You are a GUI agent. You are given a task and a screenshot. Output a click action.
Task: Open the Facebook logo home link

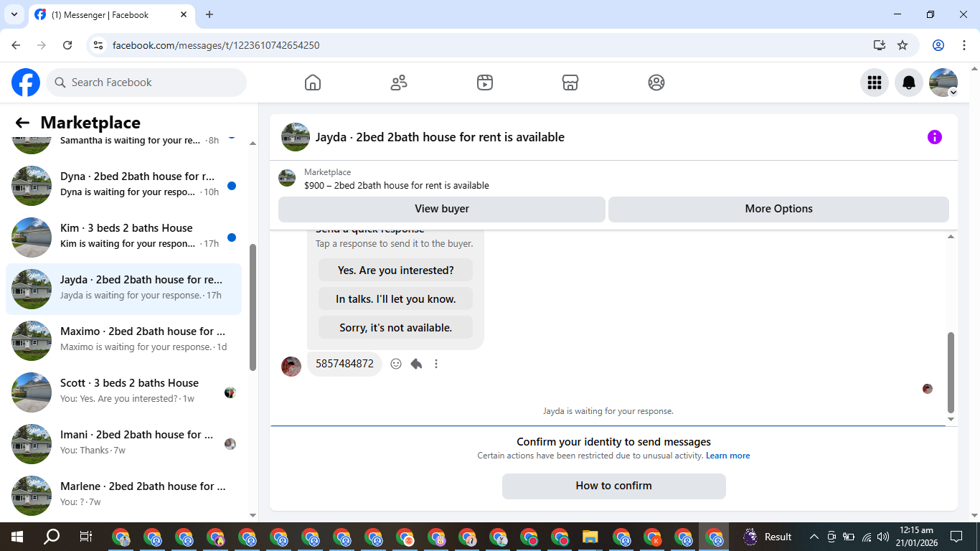26,83
